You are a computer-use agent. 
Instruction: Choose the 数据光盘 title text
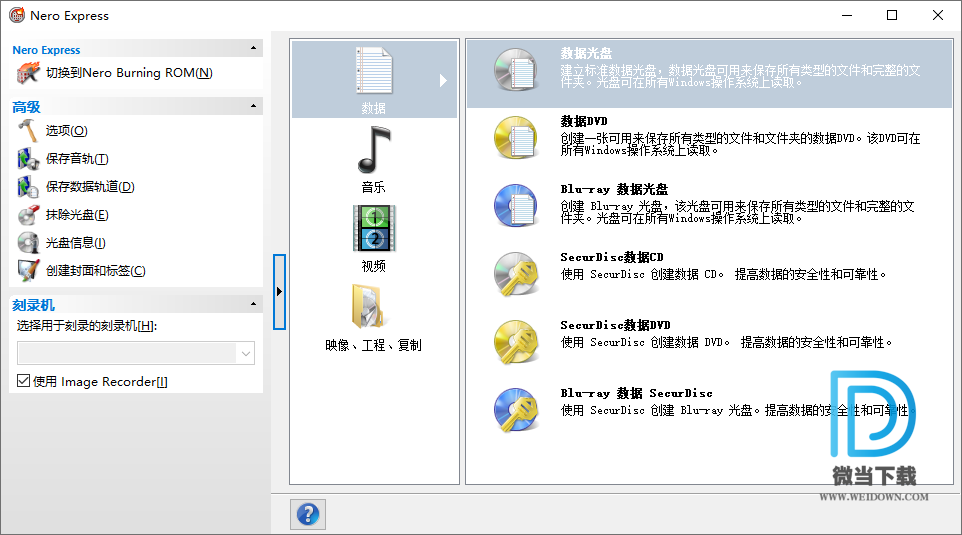point(586,53)
